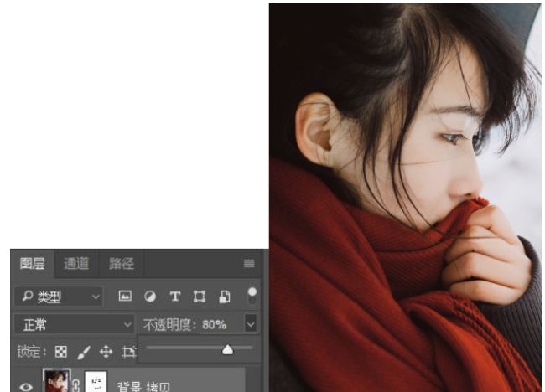
Task: Open the 类型 filter dropdown
Action: tap(59, 297)
